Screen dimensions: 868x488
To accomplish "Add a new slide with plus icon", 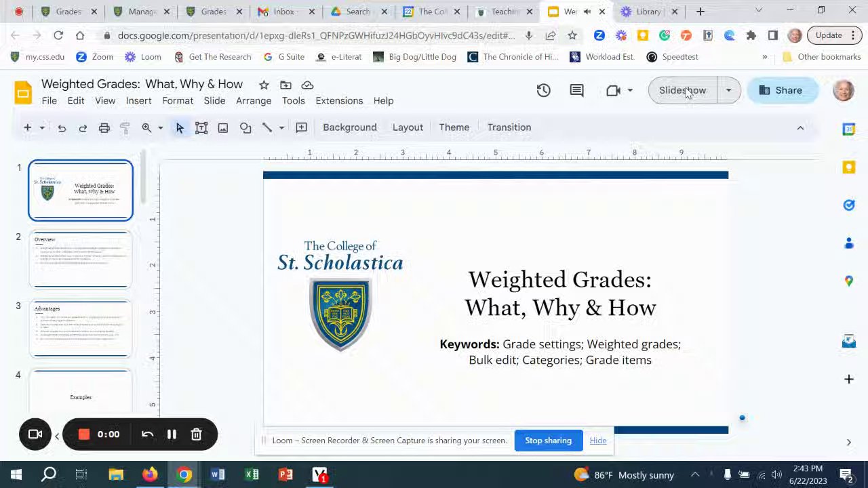I will click(x=28, y=127).
